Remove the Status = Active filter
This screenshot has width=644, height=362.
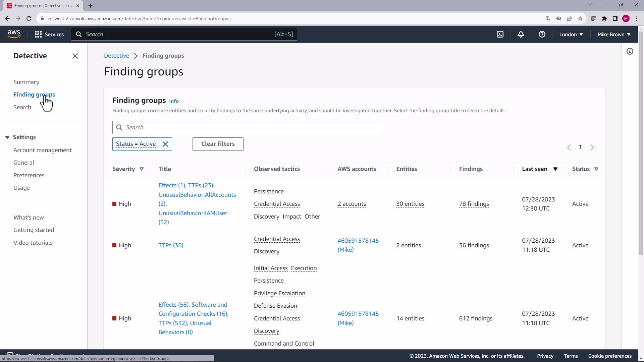[x=165, y=144]
